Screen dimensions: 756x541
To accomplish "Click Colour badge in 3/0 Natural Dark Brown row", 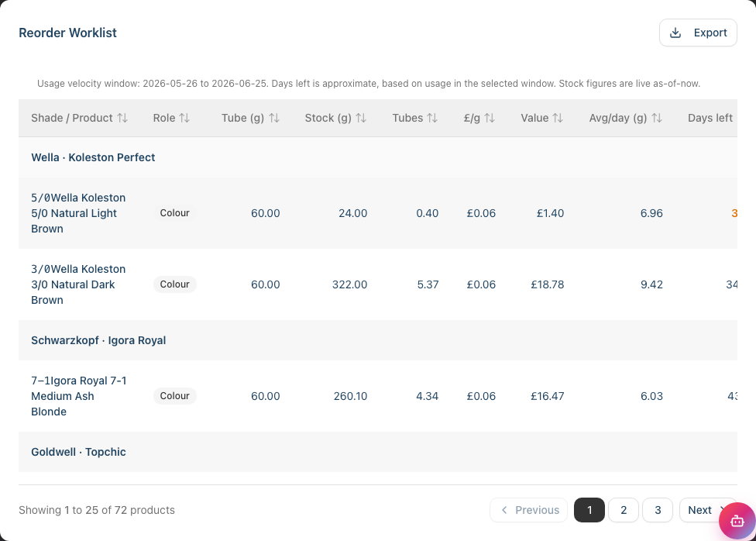I will 174,284.
